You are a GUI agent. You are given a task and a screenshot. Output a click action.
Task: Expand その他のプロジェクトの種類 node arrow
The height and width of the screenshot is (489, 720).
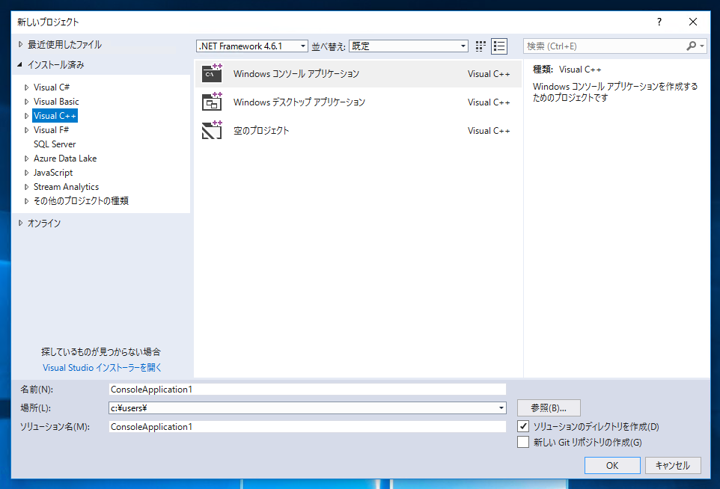27,201
